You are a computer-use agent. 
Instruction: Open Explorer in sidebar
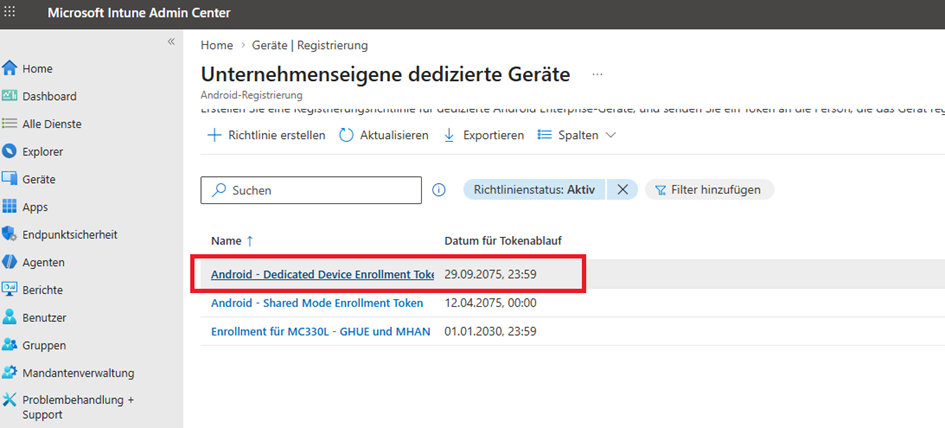43,151
